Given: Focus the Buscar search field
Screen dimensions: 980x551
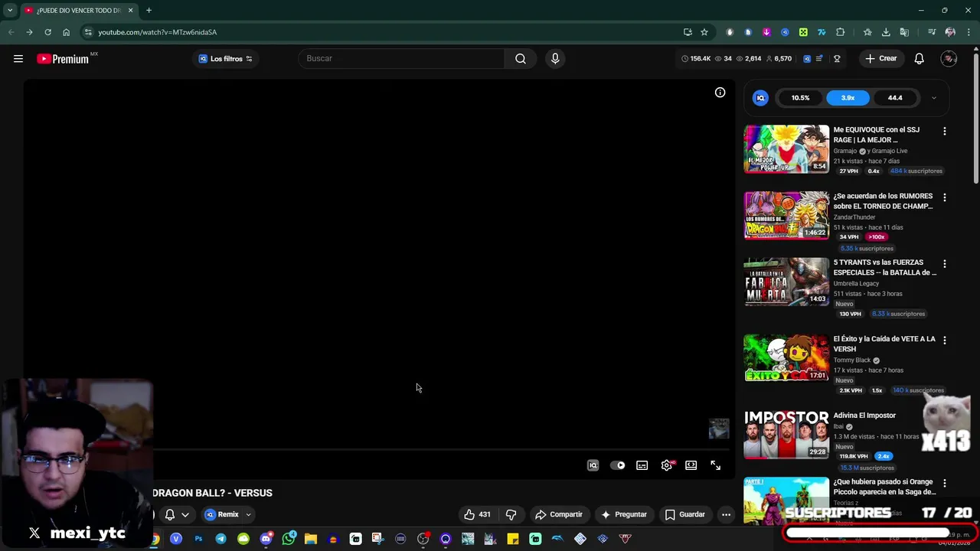Looking at the screenshot, I should [401, 59].
